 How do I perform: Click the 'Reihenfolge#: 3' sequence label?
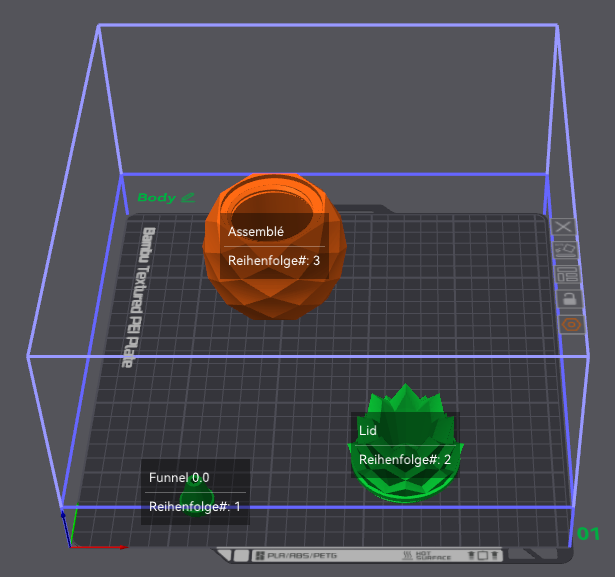coord(274,260)
